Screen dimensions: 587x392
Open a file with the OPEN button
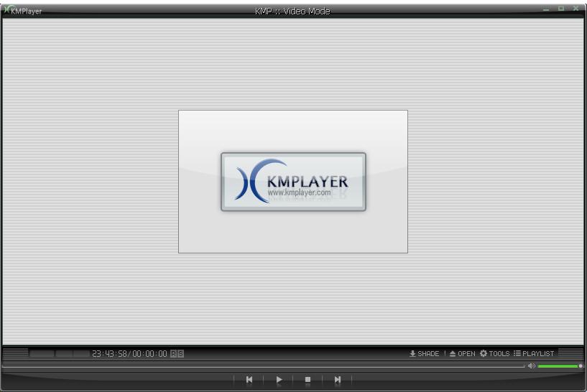click(462, 353)
